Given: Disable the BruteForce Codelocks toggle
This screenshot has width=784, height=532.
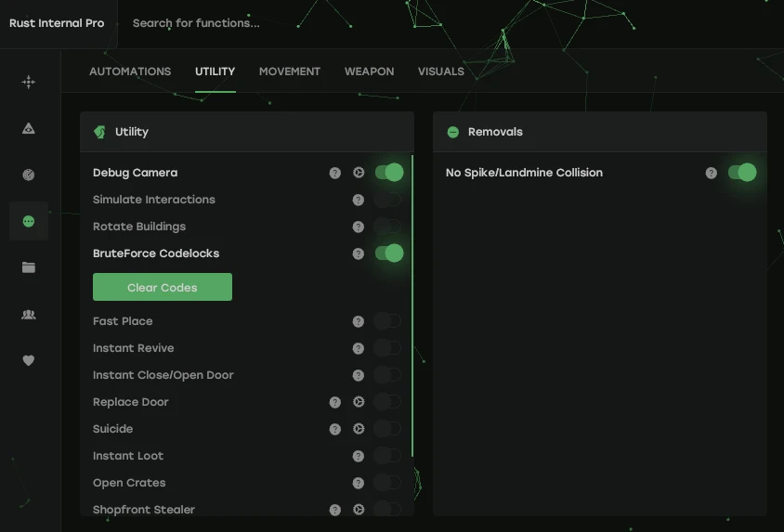Looking at the screenshot, I should (x=389, y=253).
